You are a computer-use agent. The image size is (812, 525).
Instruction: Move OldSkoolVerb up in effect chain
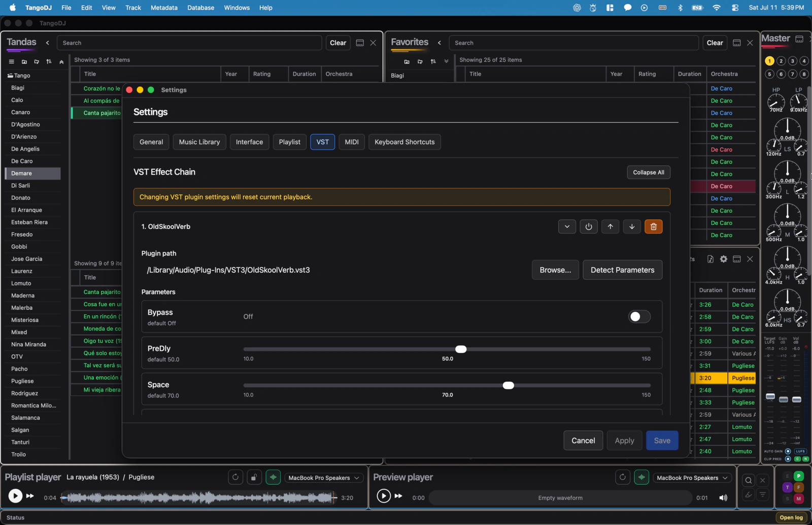(x=610, y=226)
